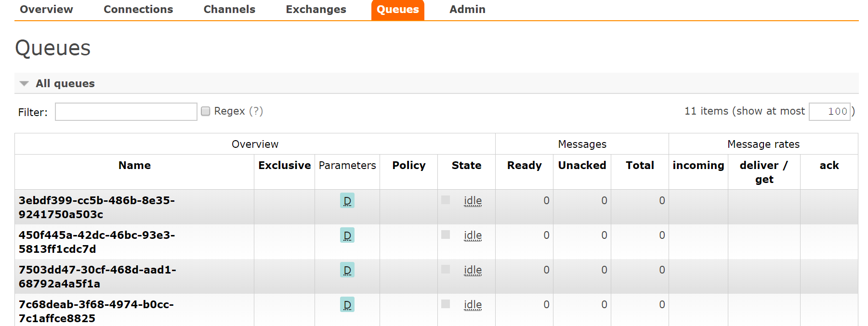This screenshot has width=868, height=326.
Task: Open the Admin tab
Action: pos(467,10)
